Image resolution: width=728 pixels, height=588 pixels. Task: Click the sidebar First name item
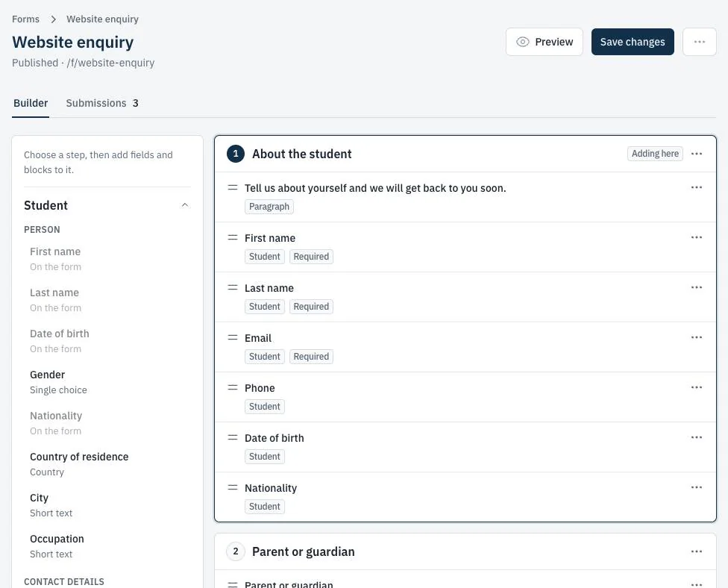pos(107,259)
